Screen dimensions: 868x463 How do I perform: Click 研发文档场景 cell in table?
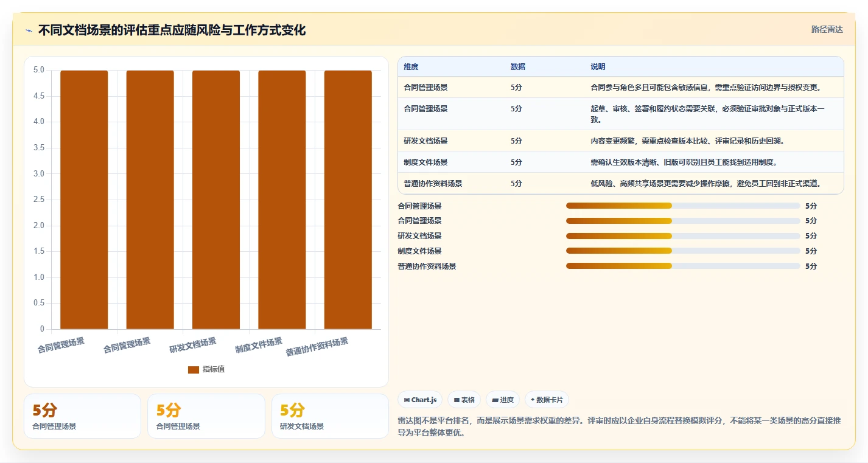tap(425, 141)
